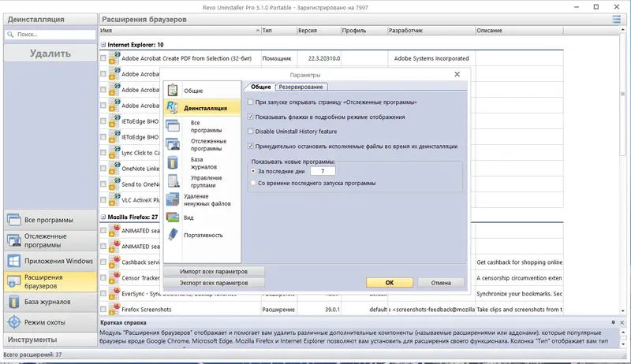Sort by the Имя column header
The width and height of the screenshot is (631, 364).
[180, 31]
